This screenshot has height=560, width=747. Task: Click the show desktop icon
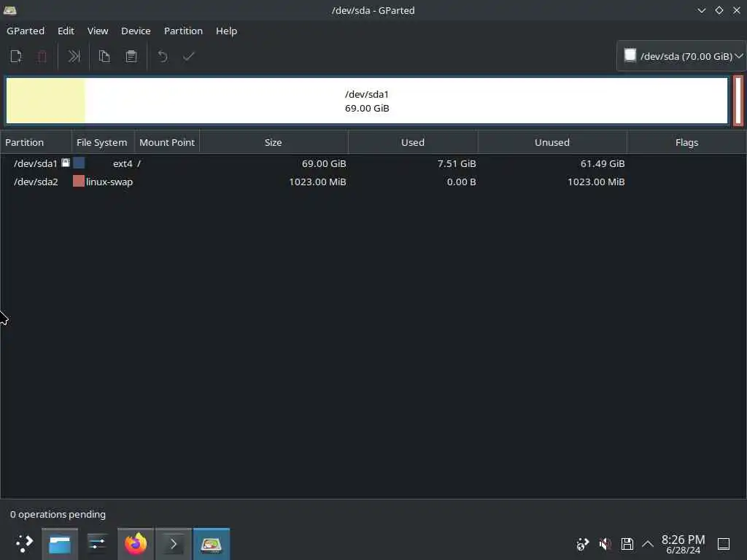click(724, 544)
